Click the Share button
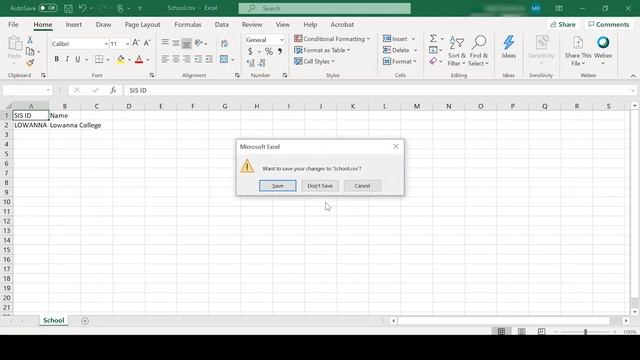Image resolution: width=640 pixels, height=360 pixels. point(562,24)
